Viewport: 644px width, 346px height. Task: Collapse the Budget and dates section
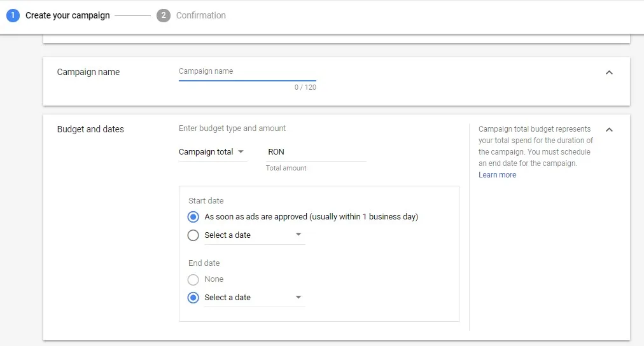click(x=609, y=130)
